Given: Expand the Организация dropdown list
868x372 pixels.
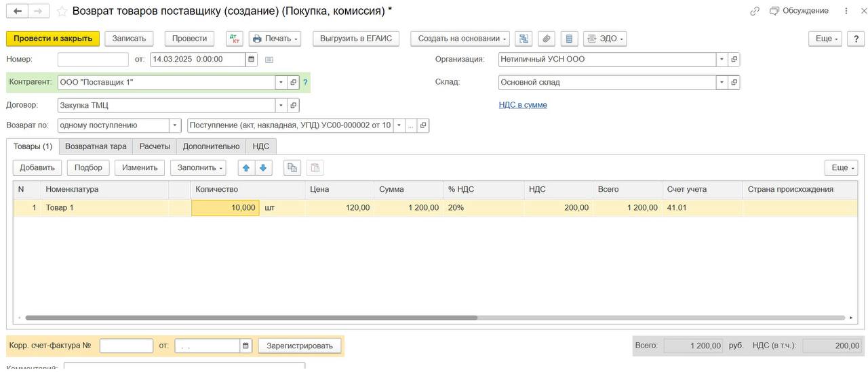Looking at the screenshot, I should [x=722, y=60].
